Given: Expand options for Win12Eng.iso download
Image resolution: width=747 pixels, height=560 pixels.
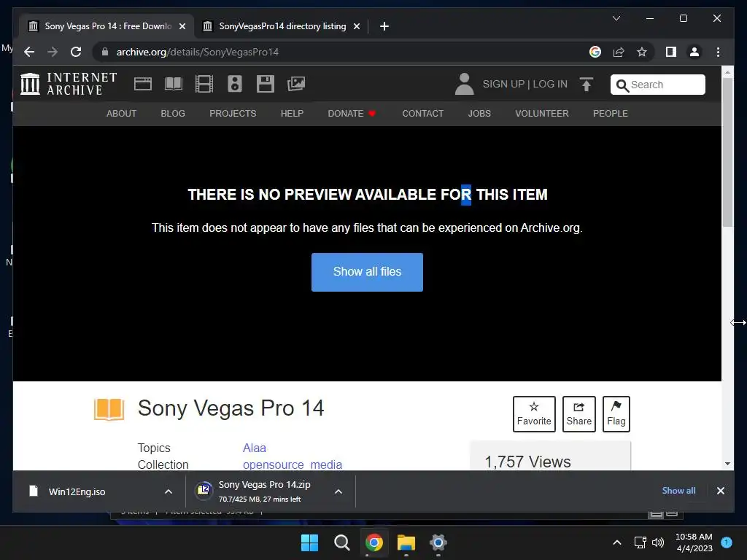Looking at the screenshot, I should click(x=169, y=491).
